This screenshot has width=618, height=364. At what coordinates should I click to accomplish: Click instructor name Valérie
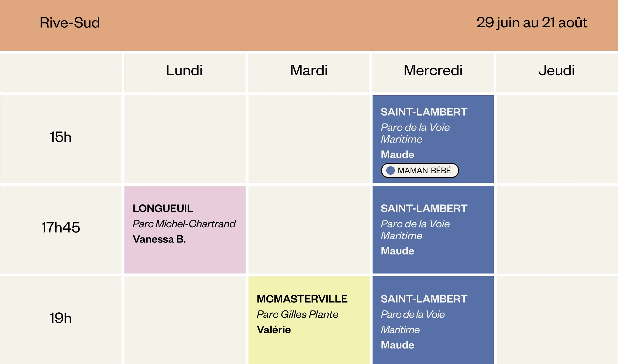point(274,329)
